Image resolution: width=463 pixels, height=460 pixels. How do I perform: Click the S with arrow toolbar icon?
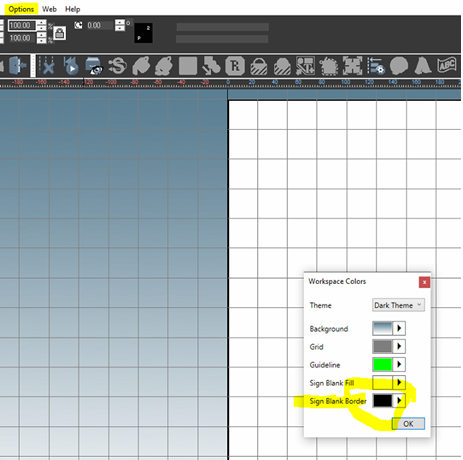point(118,65)
